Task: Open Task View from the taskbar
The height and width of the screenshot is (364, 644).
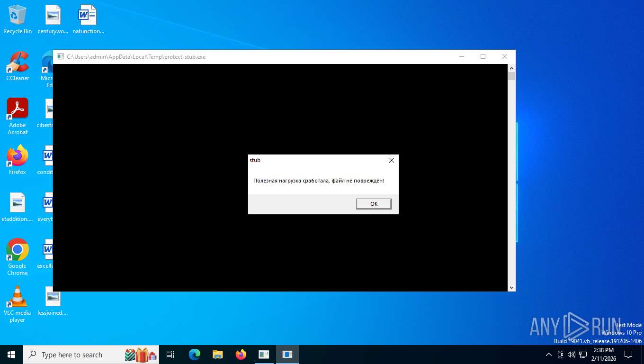Action: tap(170, 355)
